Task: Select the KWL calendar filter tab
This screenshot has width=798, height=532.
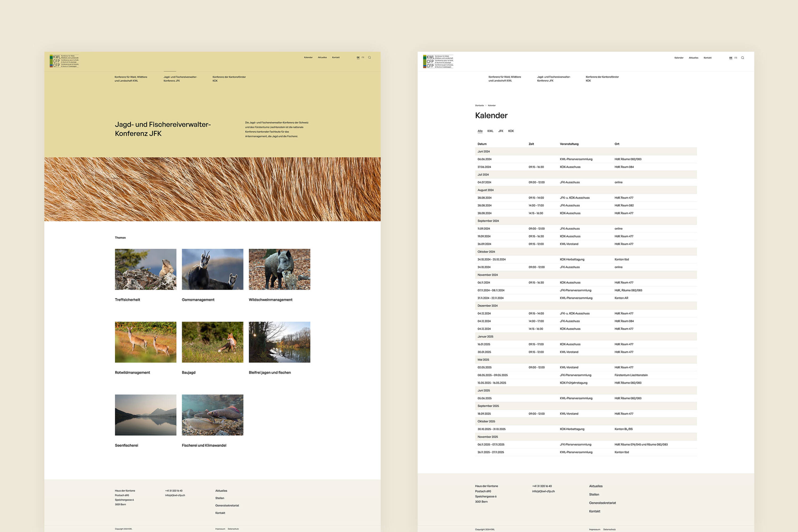Action: click(490, 131)
